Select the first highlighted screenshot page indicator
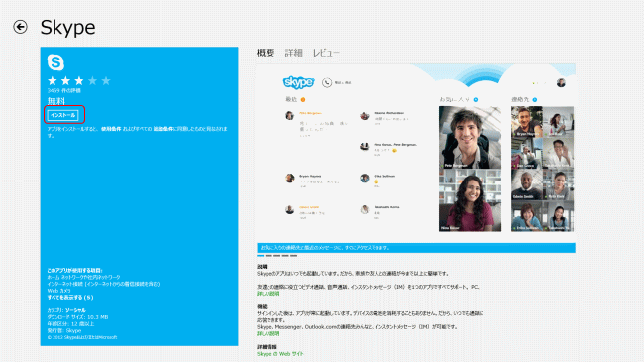The width and height of the screenshot is (644, 362). (260, 256)
